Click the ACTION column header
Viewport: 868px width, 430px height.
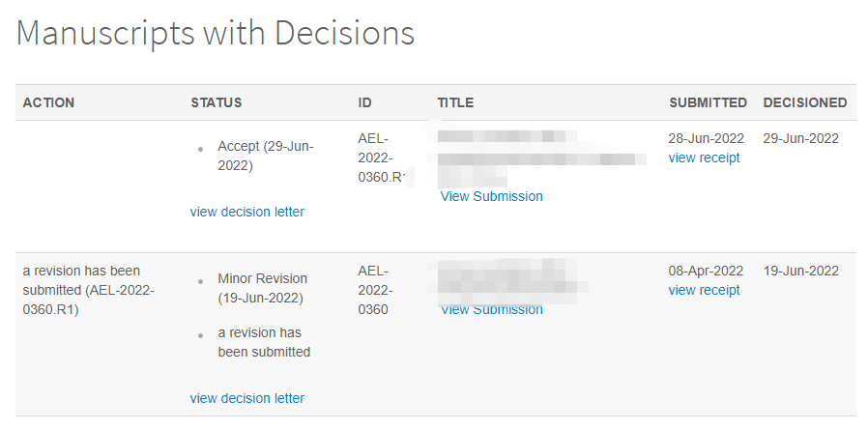click(x=48, y=103)
